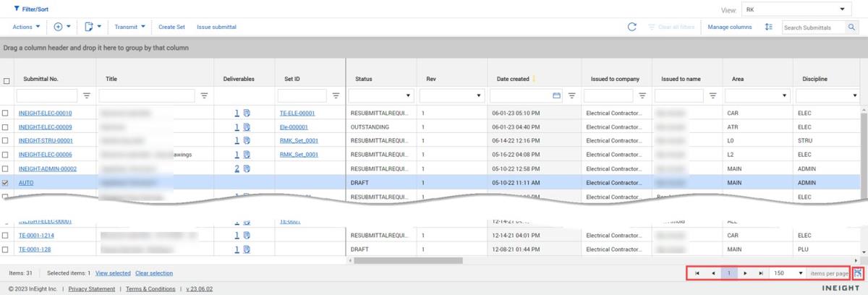The image size is (868, 295).
Task: Click the Issue submittal button
Action: coord(216,27)
